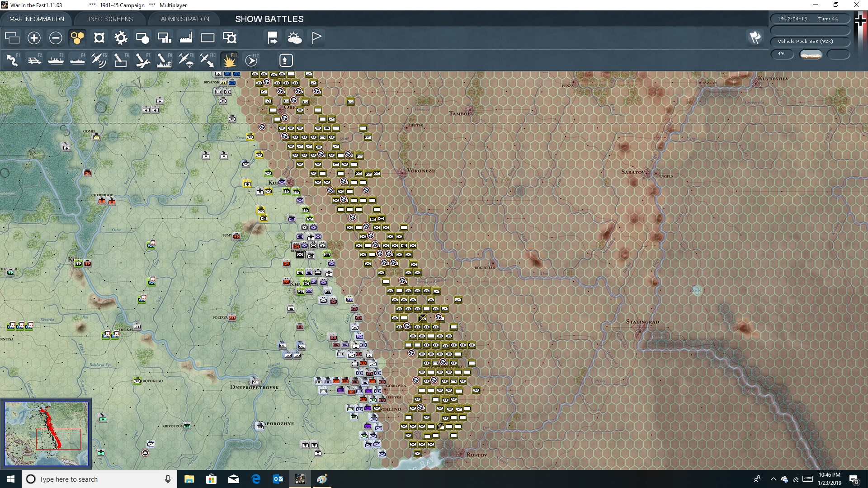The height and width of the screenshot is (488, 868).
Task: Select the zoom in magnifier icon
Action: (34, 38)
